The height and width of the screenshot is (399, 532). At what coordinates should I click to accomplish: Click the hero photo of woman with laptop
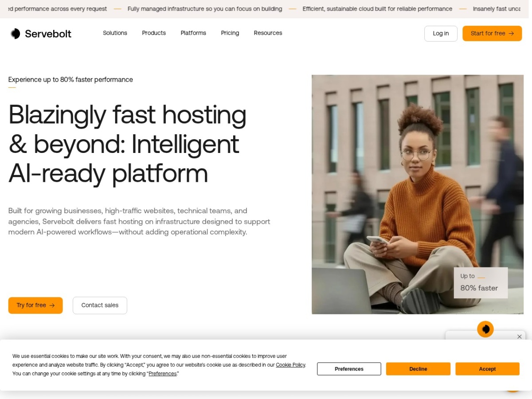(x=418, y=195)
